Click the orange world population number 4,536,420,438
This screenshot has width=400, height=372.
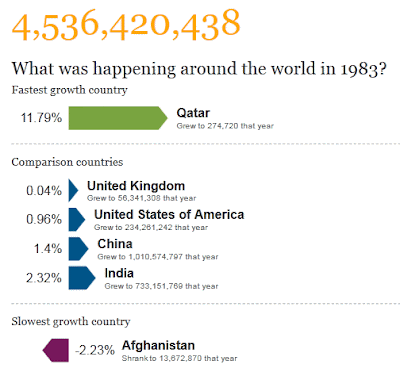tap(126, 24)
